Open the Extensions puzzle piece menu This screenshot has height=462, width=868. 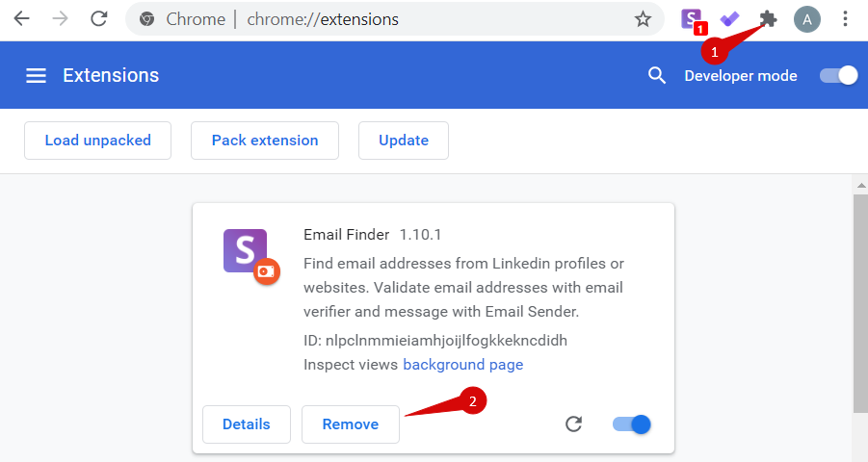768,19
